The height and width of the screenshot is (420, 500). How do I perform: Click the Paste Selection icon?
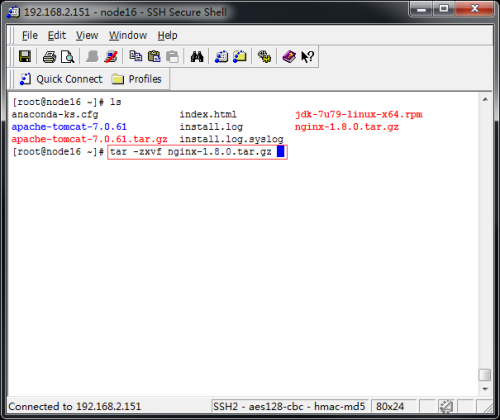pyautogui.click(x=172, y=56)
